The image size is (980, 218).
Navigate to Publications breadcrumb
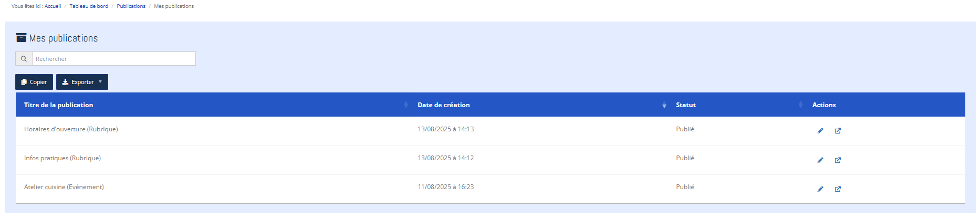click(x=131, y=6)
